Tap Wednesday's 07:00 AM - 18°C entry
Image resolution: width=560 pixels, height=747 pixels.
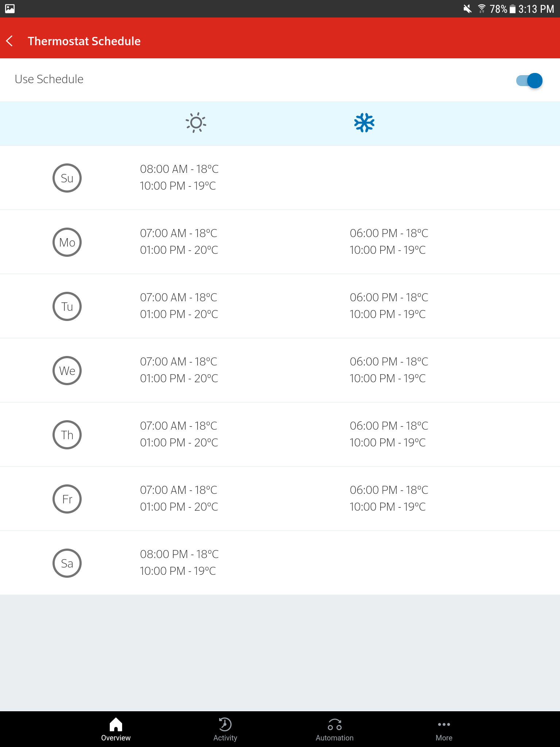tap(179, 362)
